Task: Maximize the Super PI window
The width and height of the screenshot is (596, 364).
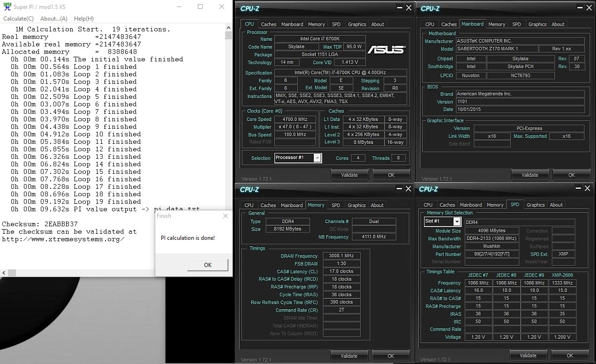Action: (x=200, y=7)
